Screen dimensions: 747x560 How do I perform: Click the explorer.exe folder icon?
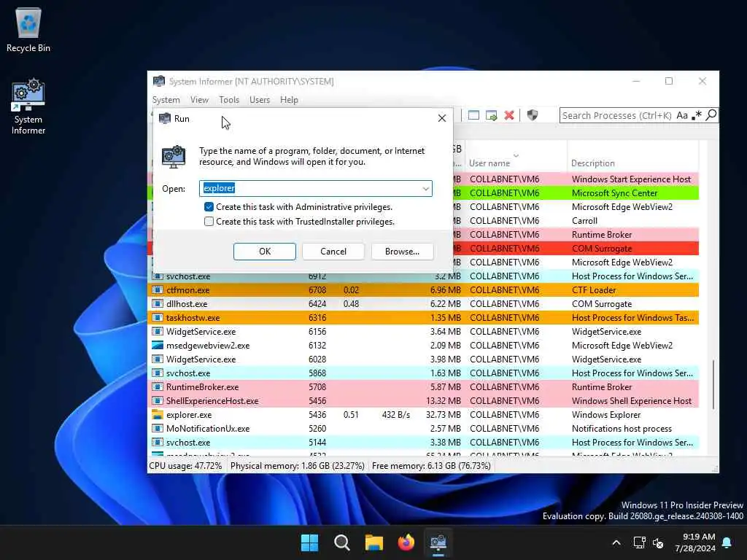point(158,414)
